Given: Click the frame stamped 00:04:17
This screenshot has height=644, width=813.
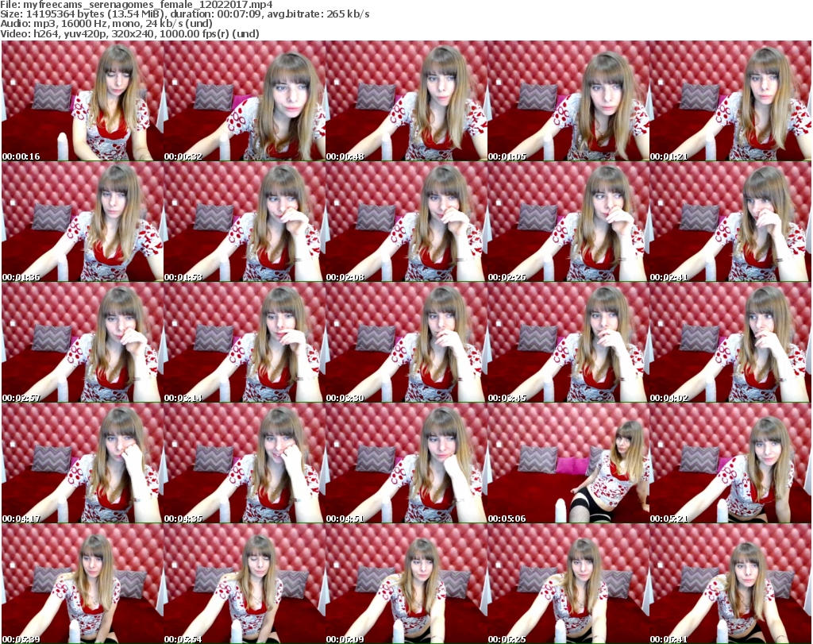Looking at the screenshot, I should 83,463.
